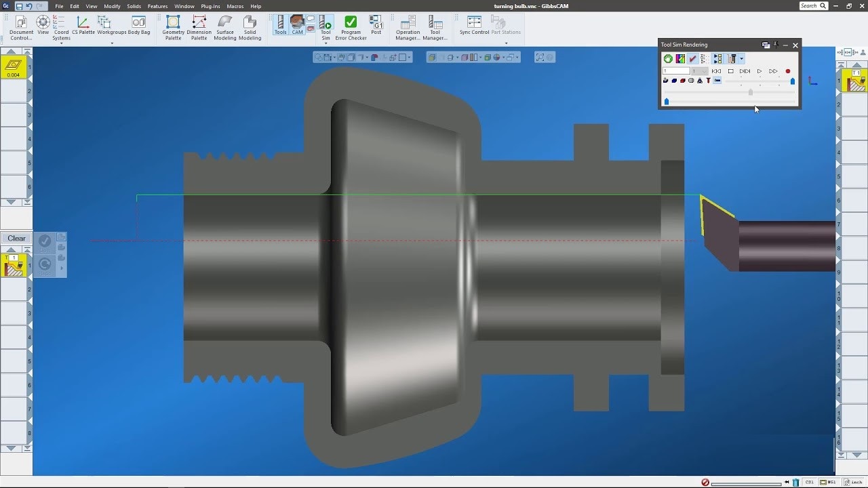Toggle the Tools palette button
Screen dimensions: 868x488
coord(280,25)
